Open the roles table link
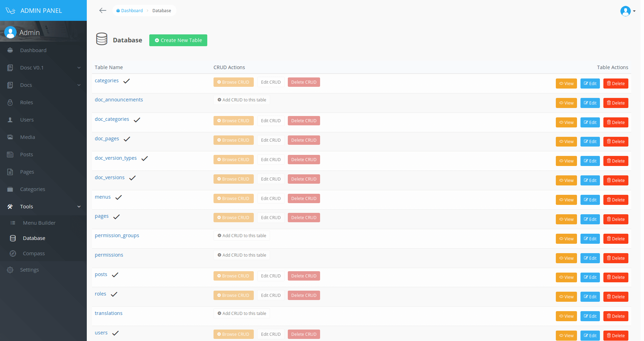Screen dimensions: 644x341 100,294
